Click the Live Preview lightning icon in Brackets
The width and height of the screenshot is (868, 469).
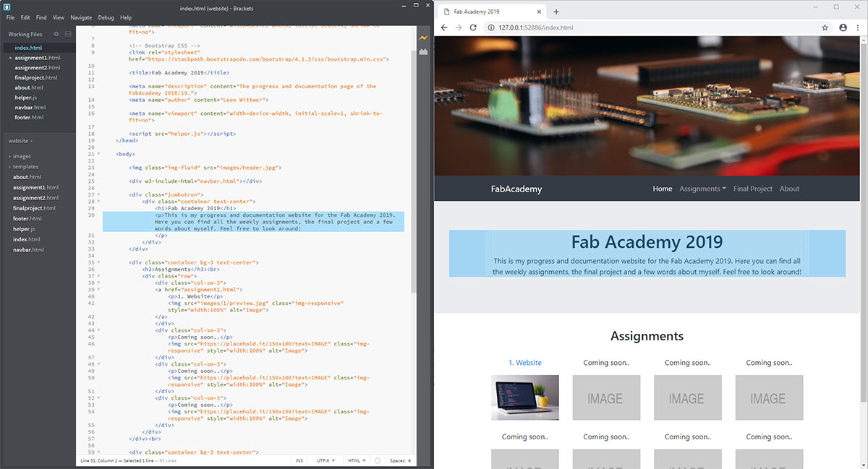[423, 38]
